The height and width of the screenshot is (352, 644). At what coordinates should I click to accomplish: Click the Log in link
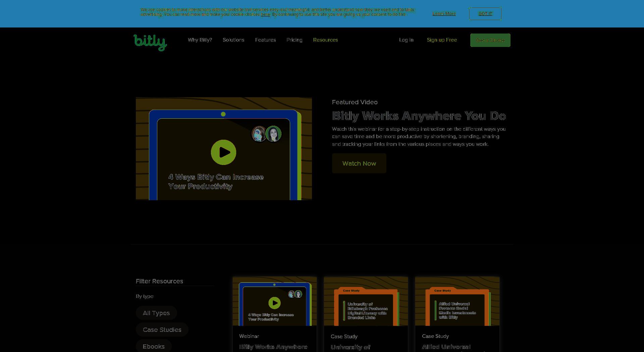[x=406, y=40]
